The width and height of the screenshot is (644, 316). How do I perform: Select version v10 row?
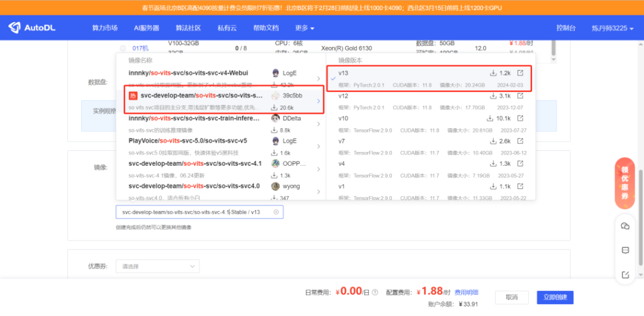[x=430, y=124]
